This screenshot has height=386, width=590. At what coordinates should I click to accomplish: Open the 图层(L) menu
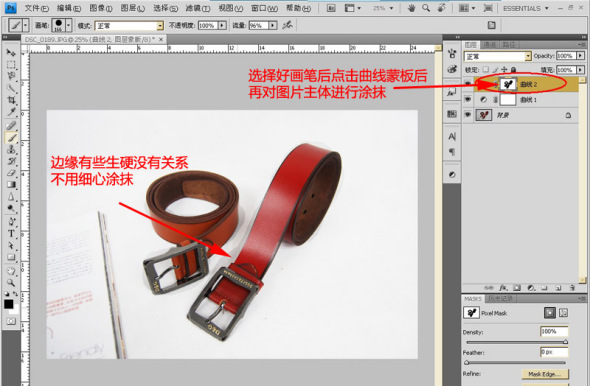click(133, 8)
